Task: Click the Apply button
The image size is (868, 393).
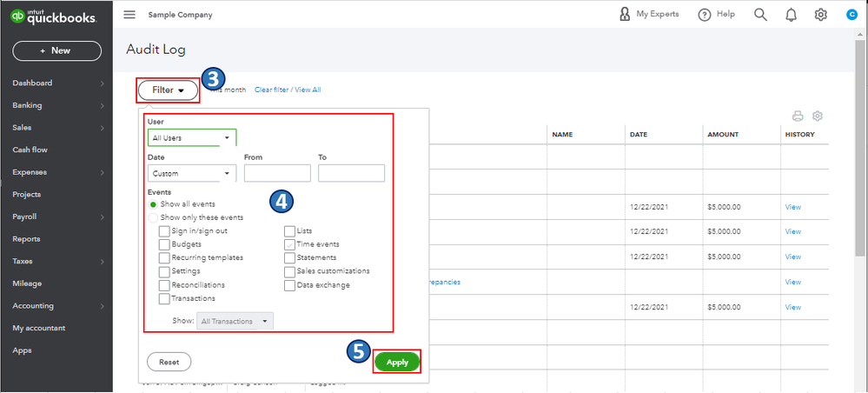Action: [x=397, y=362]
